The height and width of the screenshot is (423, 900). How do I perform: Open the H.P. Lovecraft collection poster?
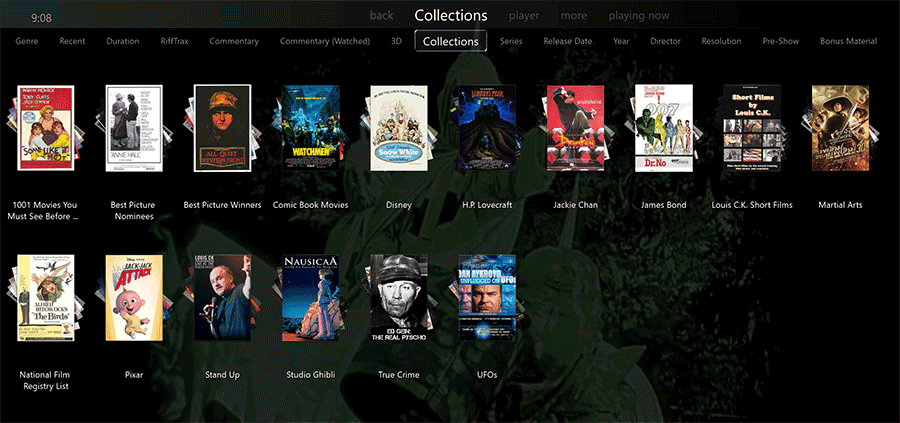pos(487,128)
